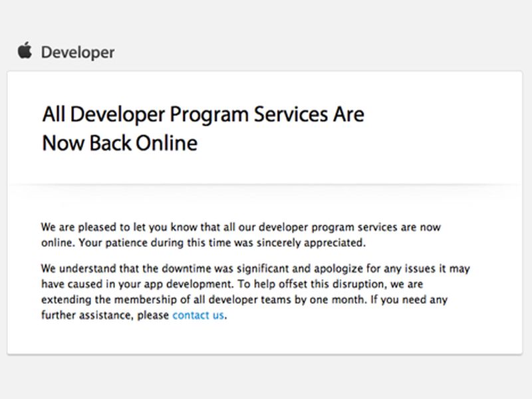Screen dimensions: 532x399
Task: Click the word 'Program' in the heading
Action: 209,115
